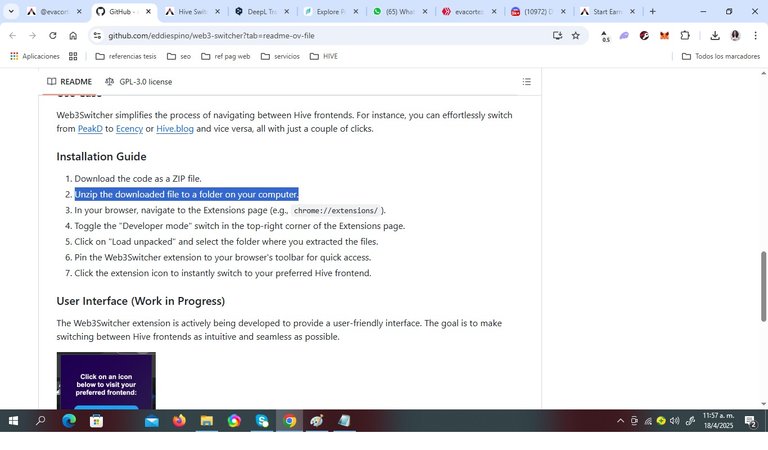Open the PeakD link
The width and height of the screenshot is (768, 450).
pos(90,129)
